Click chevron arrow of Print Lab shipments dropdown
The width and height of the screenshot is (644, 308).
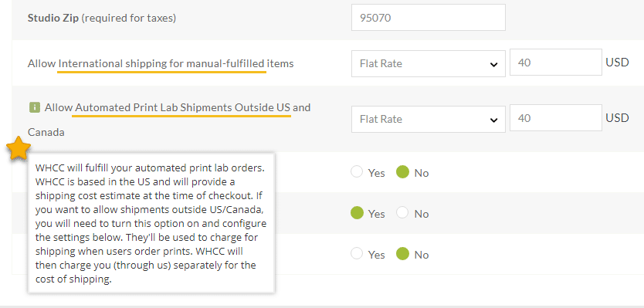(493, 120)
